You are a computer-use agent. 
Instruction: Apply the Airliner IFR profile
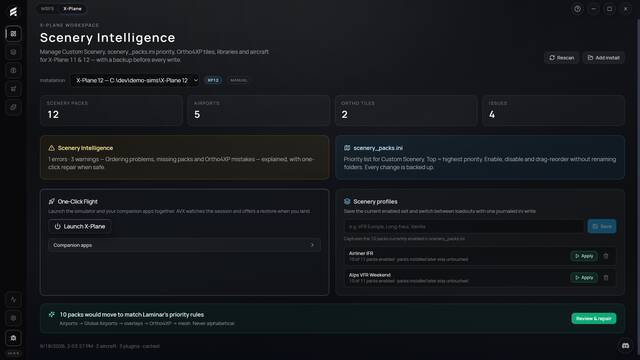pyautogui.click(x=584, y=256)
